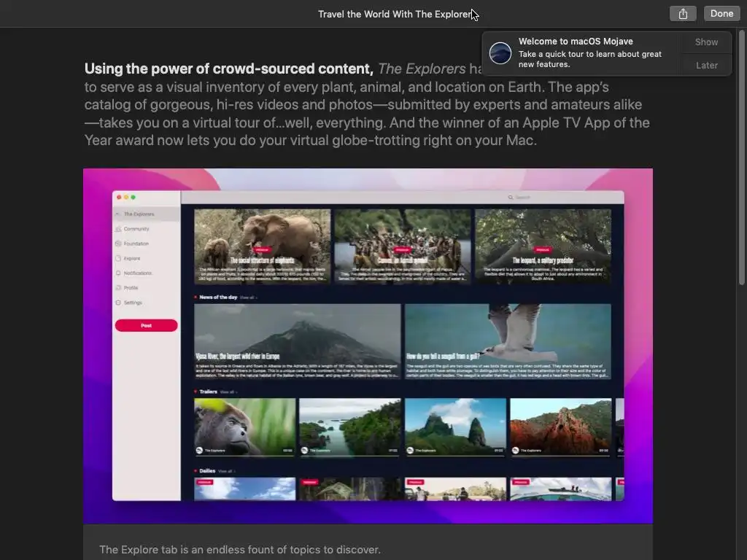Click the page's vertical scrollbar
Image resolution: width=747 pixels, height=560 pixels.
[741, 157]
